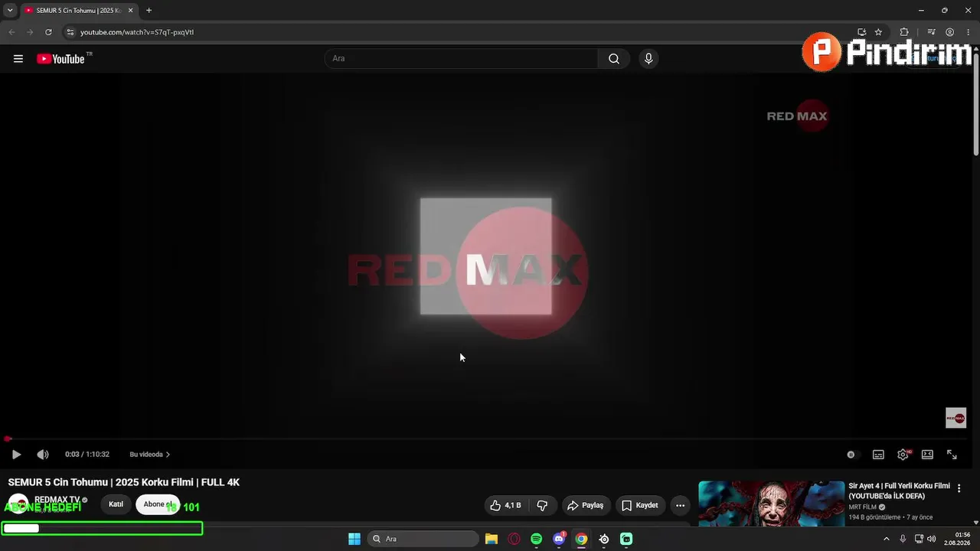Switch the player to theater mode
This screenshot has height=551, width=980.
coord(927,455)
